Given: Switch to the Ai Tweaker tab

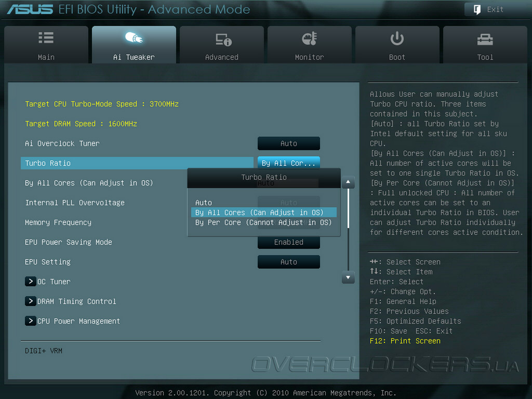Looking at the screenshot, I should click(x=134, y=45).
